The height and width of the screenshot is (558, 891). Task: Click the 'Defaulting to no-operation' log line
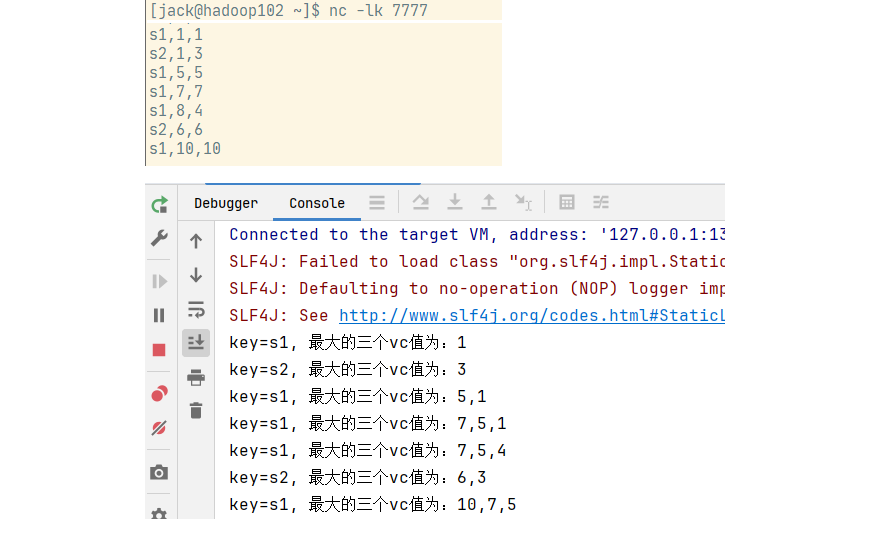(x=477, y=289)
